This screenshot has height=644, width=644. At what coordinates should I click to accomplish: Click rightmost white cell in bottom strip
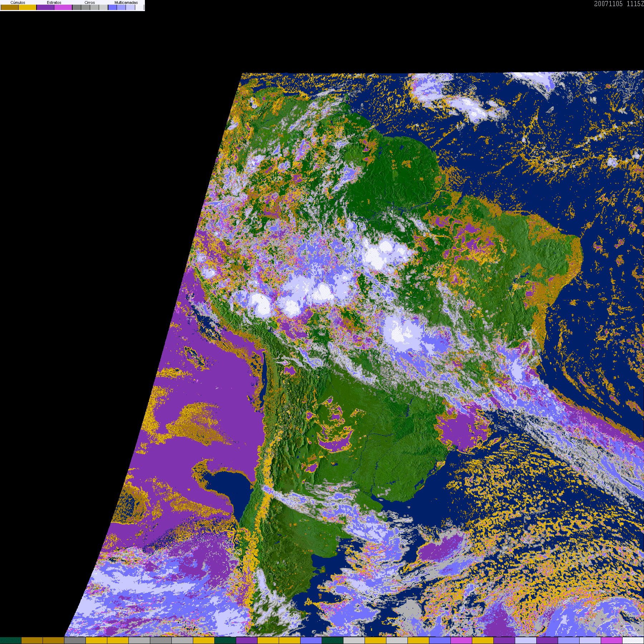(x=633, y=640)
